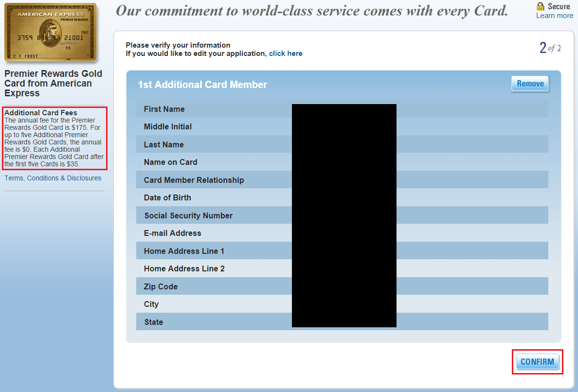
Task: Select the Home Address Line 1 label
Action: pyautogui.click(x=184, y=251)
